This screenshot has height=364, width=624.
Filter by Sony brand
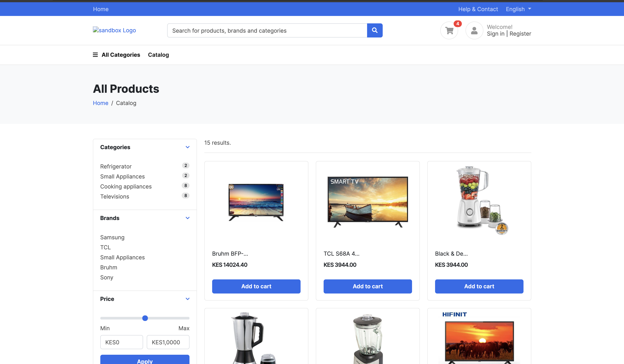tap(107, 277)
